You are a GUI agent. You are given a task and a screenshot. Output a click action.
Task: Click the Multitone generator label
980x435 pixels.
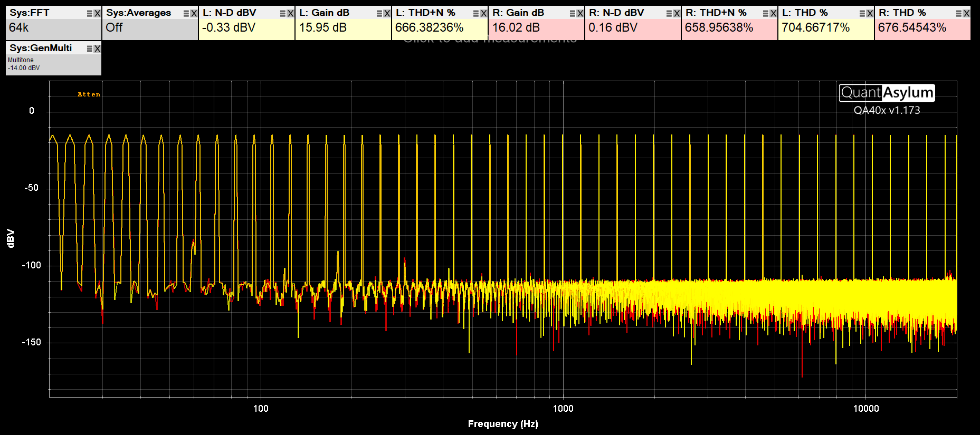coord(21,60)
